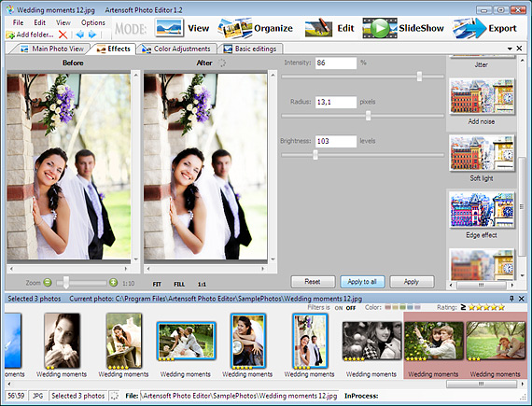Select the Edge effect thumbnail
This screenshot has width=532, height=406.
(482, 210)
